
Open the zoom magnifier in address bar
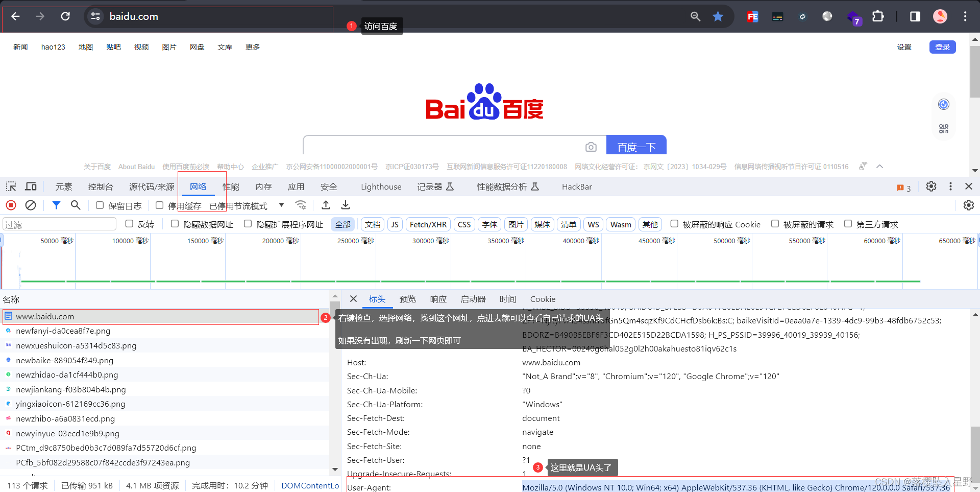click(695, 16)
